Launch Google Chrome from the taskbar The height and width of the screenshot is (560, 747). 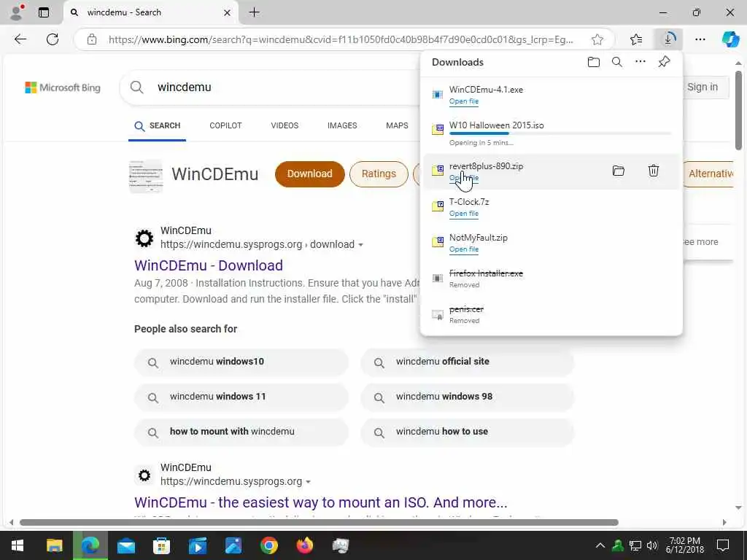click(268, 545)
